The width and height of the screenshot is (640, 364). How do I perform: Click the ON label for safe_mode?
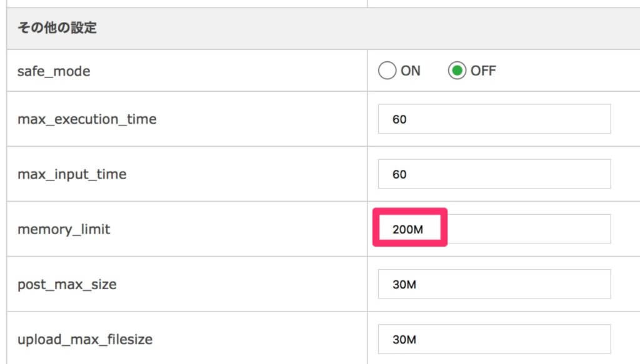coord(410,71)
